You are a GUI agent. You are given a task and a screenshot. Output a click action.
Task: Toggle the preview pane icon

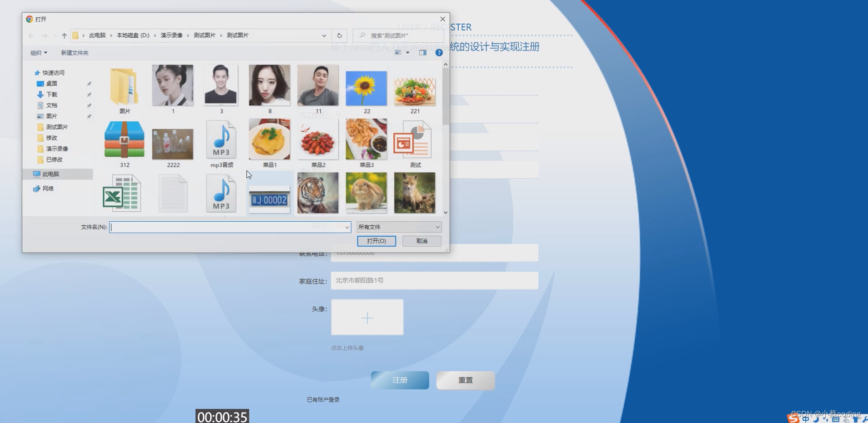(x=423, y=53)
